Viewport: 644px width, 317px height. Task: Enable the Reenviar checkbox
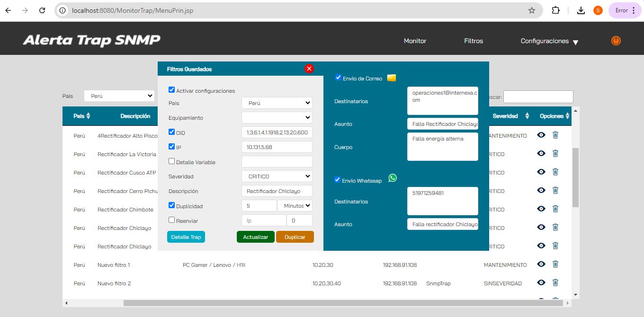coord(171,220)
